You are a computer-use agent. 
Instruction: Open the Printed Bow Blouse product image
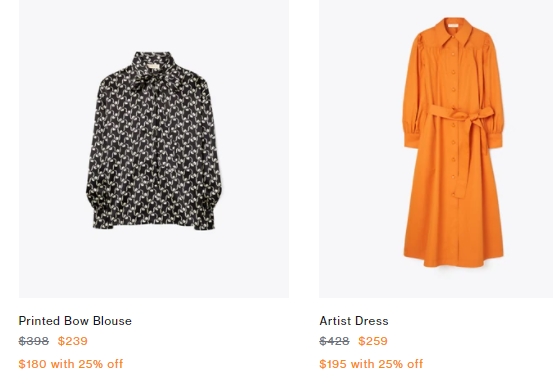tap(154, 148)
